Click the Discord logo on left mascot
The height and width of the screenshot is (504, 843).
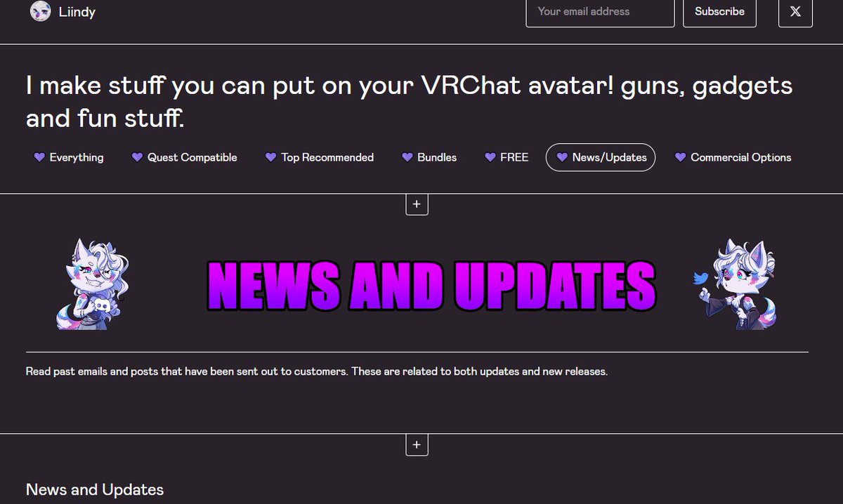(103, 305)
